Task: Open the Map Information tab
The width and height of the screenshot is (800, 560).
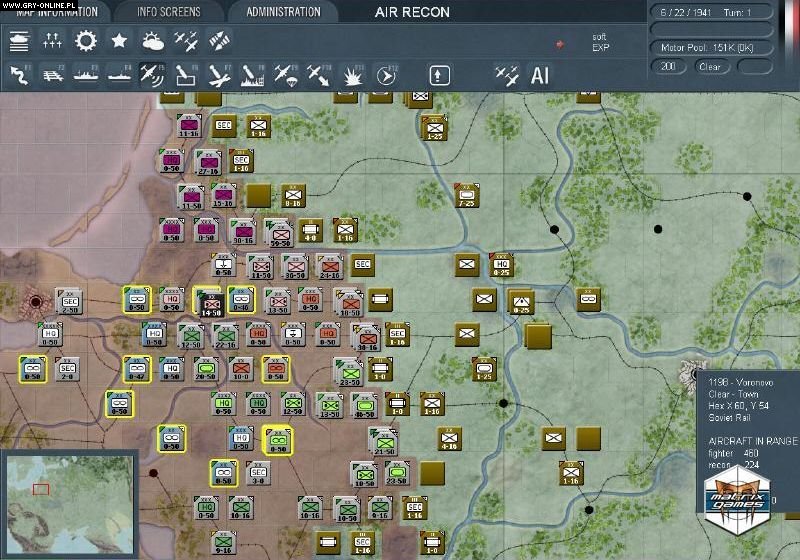Action: [57, 12]
